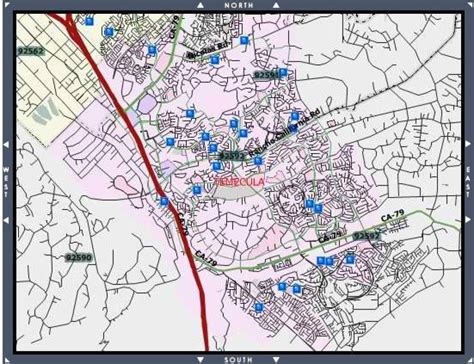The width and height of the screenshot is (474, 364).
Task: Click the Nicolas Rd street label
Action: [x=209, y=50]
